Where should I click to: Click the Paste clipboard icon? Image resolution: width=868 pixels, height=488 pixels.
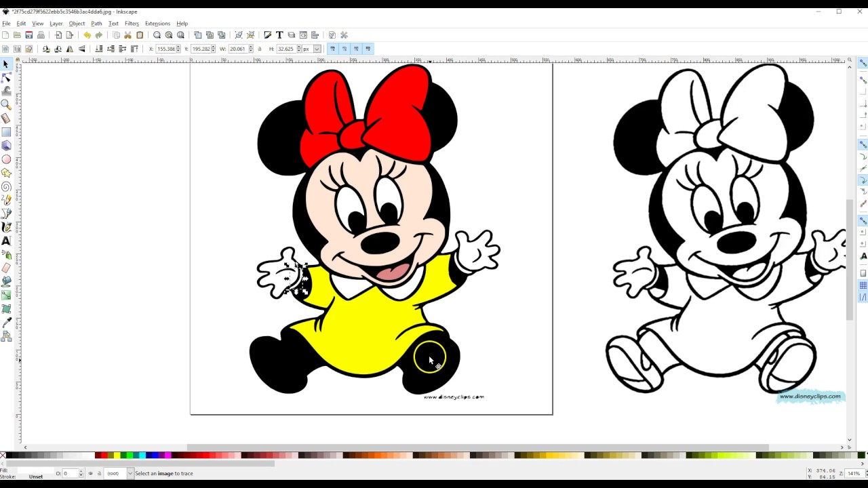click(140, 35)
